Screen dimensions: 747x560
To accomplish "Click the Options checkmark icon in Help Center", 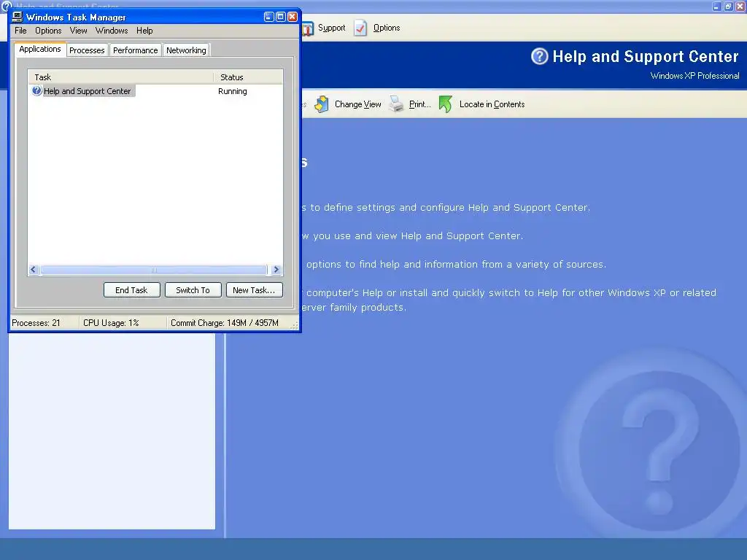I will [x=360, y=28].
